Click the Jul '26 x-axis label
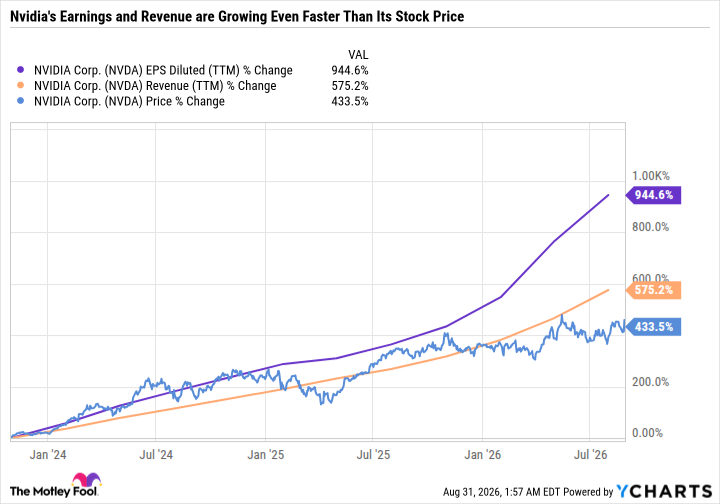The width and height of the screenshot is (720, 504). pyautogui.click(x=591, y=455)
